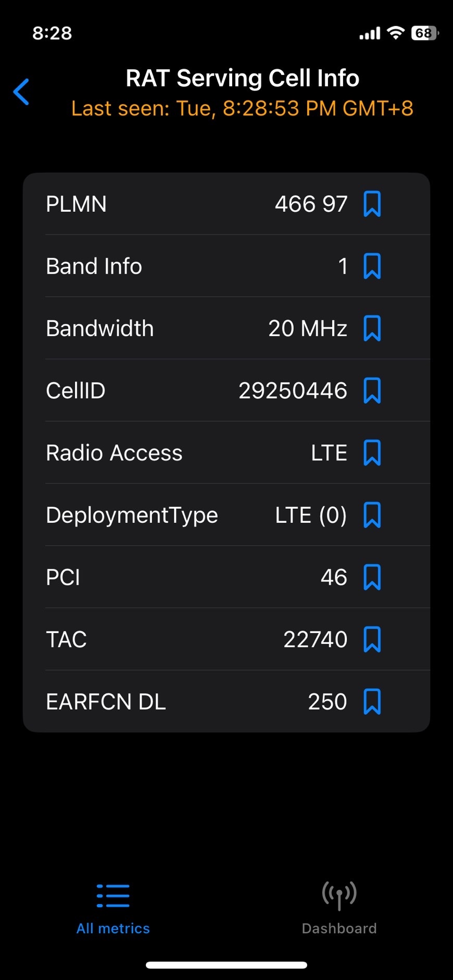
Task: Select the CellID value 29250446
Action: (x=293, y=391)
